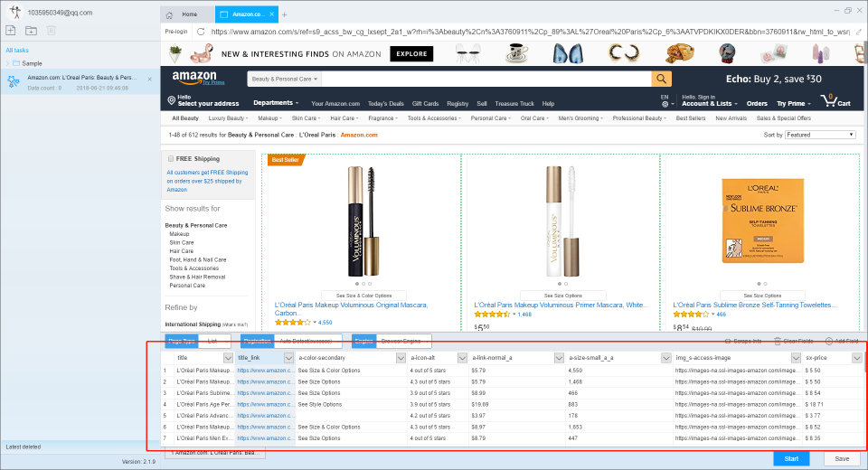The image size is (868, 470).
Task: Click the home icon on the Home tab
Action: tap(169, 15)
